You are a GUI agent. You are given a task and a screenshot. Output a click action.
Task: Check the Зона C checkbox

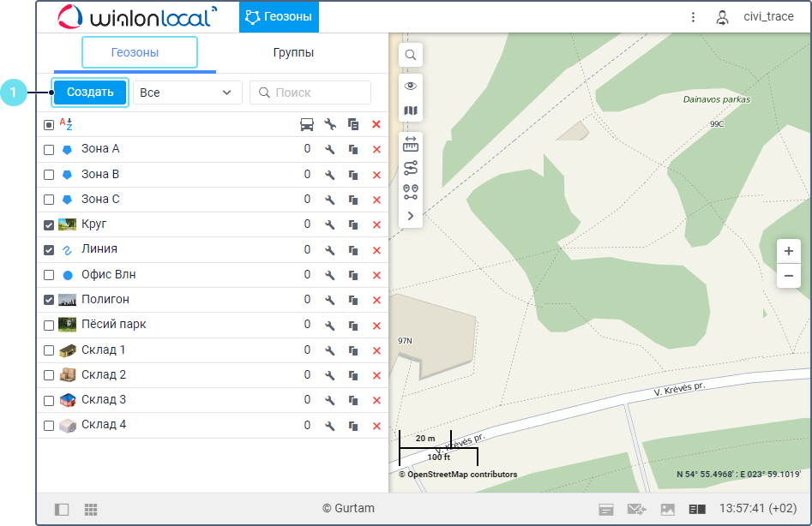click(x=49, y=200)
